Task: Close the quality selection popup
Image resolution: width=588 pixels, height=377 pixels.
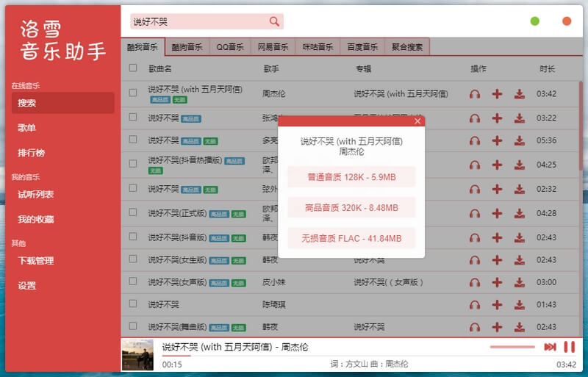Action: 417,121
